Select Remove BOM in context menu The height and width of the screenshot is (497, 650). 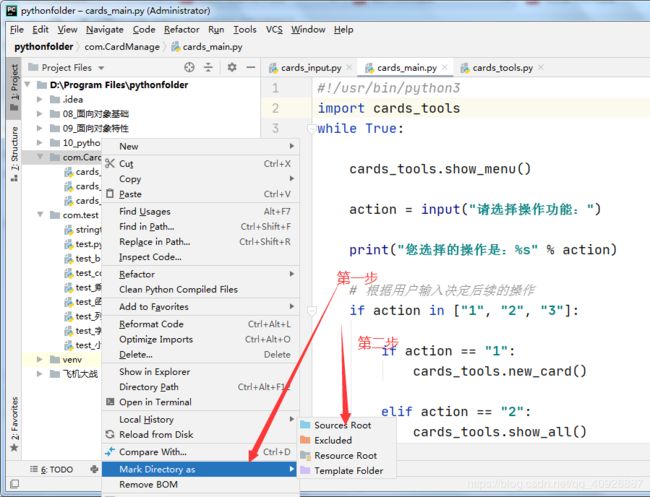(x=200, y=484)
